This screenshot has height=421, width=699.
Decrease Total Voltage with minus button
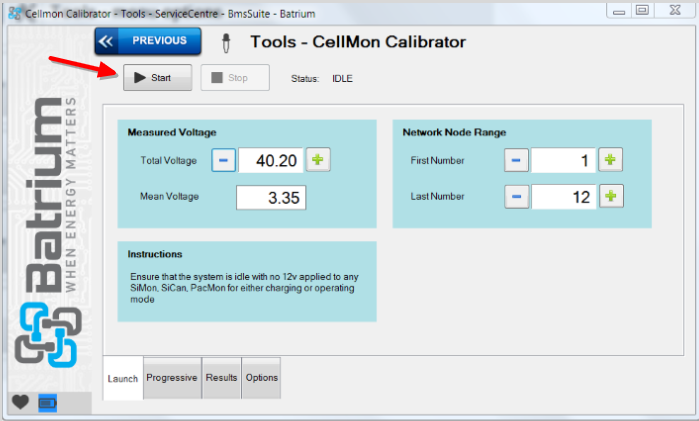[223, 160]
